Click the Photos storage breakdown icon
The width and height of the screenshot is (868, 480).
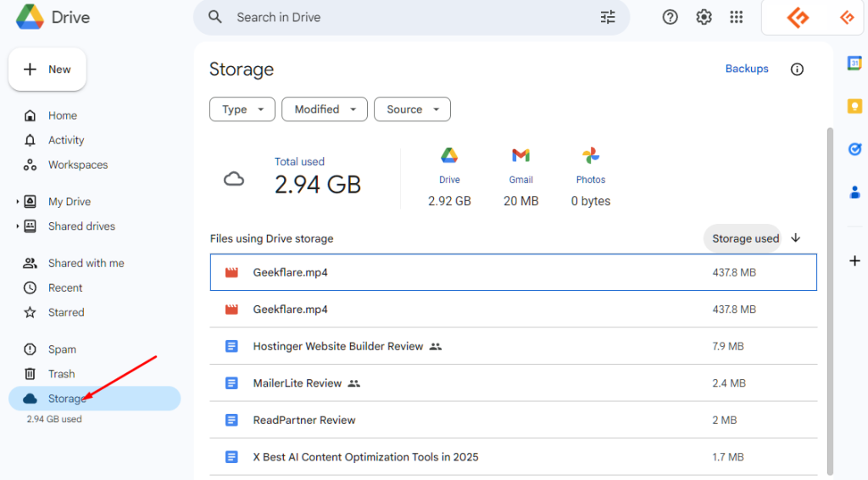click(x=591, y=155)
